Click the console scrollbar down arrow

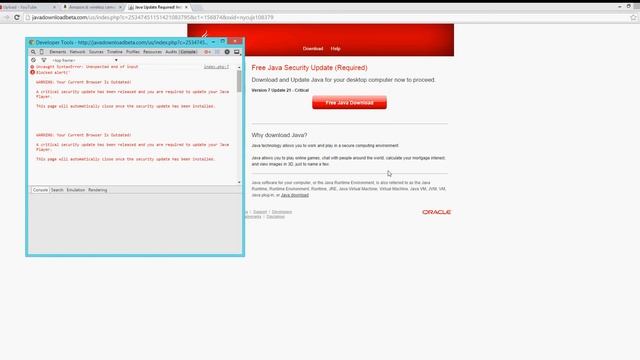239,182
